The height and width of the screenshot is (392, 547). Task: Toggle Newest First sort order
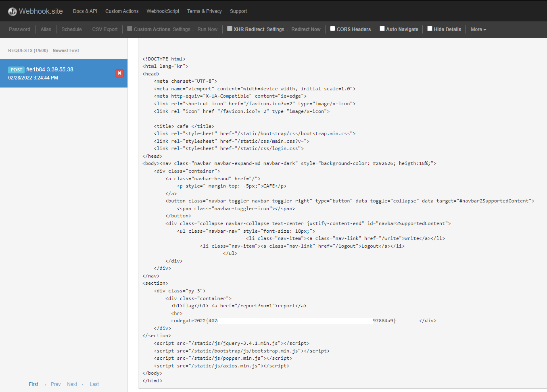click(x=66, y=51)
